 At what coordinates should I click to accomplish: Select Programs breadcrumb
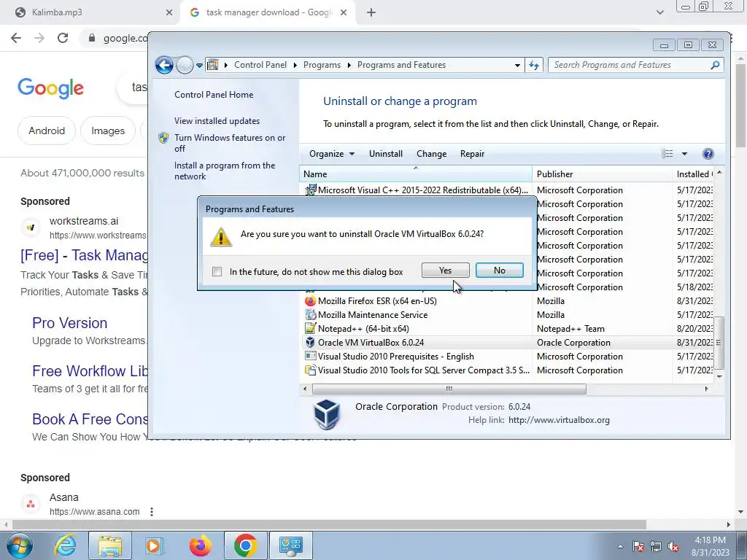point(322,65)
